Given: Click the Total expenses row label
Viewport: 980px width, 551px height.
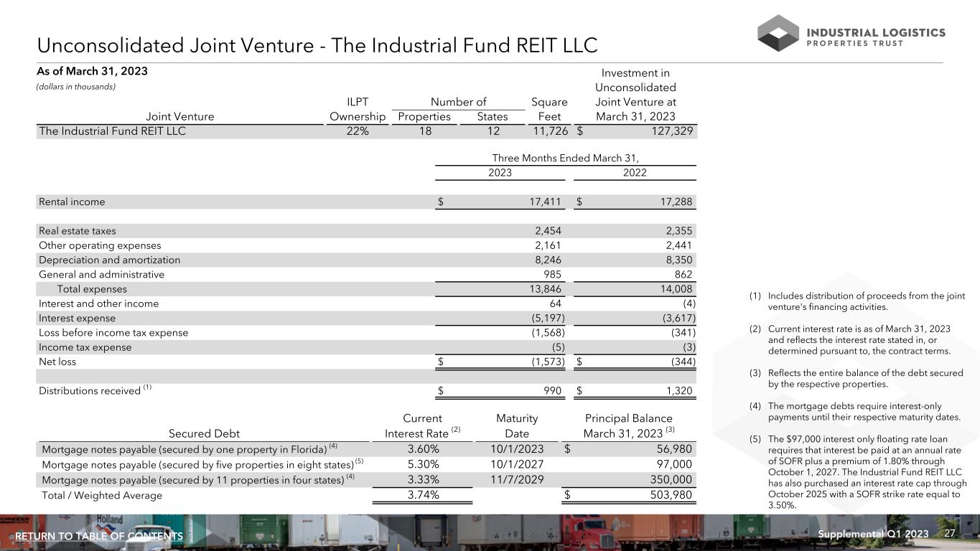Looking at the screenshot, I should click(x=92, y=289).
